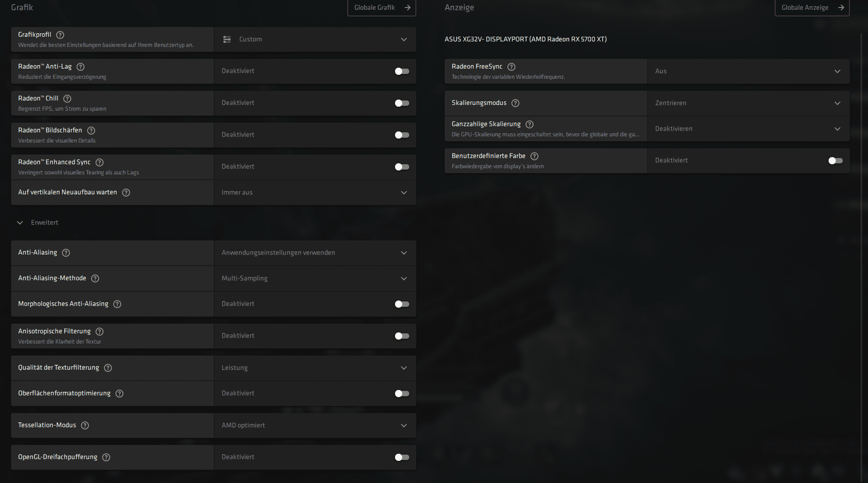Click 'Reduziert die Eingangsverzögerung' description
This screenshot has width=868, height=483.
62,77
